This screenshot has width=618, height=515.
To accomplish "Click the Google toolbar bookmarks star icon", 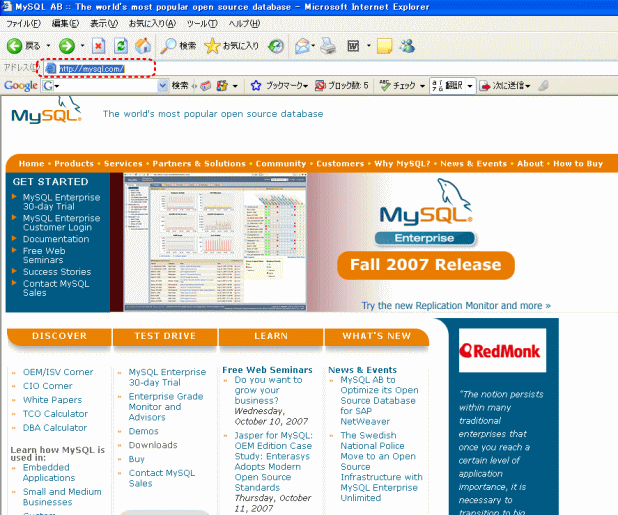I will tap(256, 85).
